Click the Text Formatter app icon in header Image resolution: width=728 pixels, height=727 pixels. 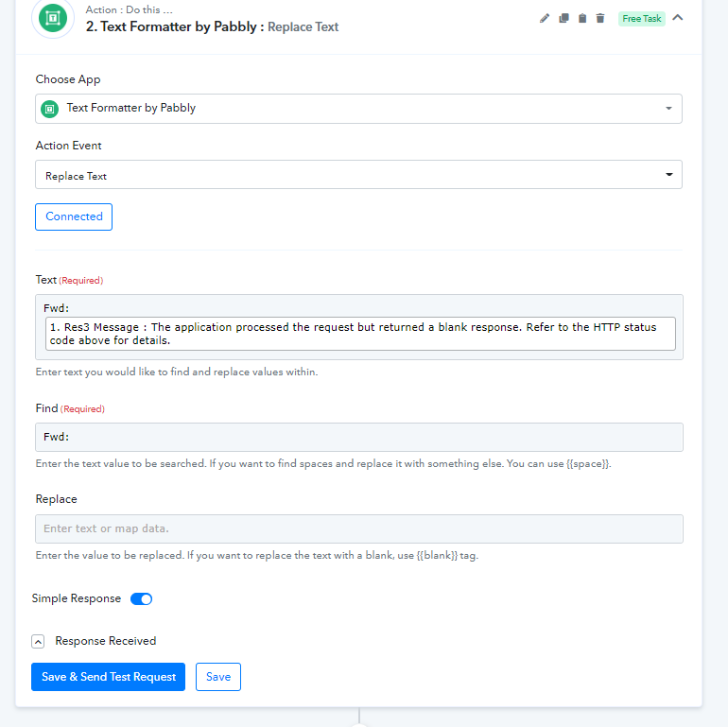click(x=52, y=18)
